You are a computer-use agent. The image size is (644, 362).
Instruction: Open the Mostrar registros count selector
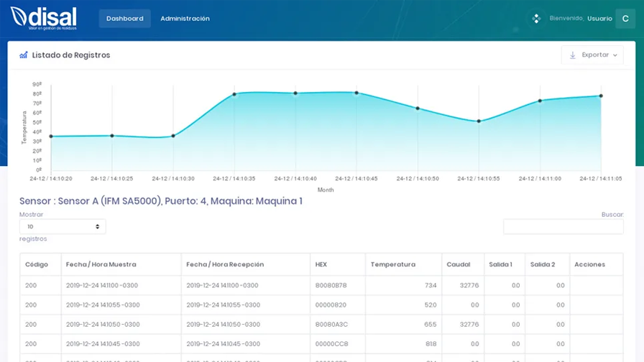(x=63, y=226)
